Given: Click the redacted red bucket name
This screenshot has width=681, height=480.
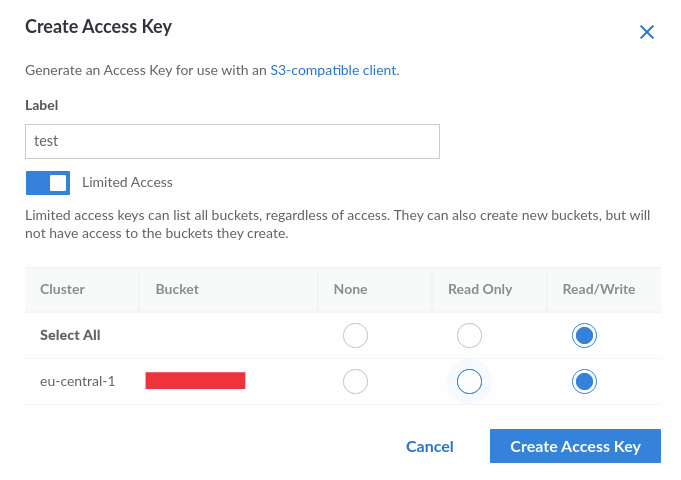Looking at the screenshot, I should point(196,380).
